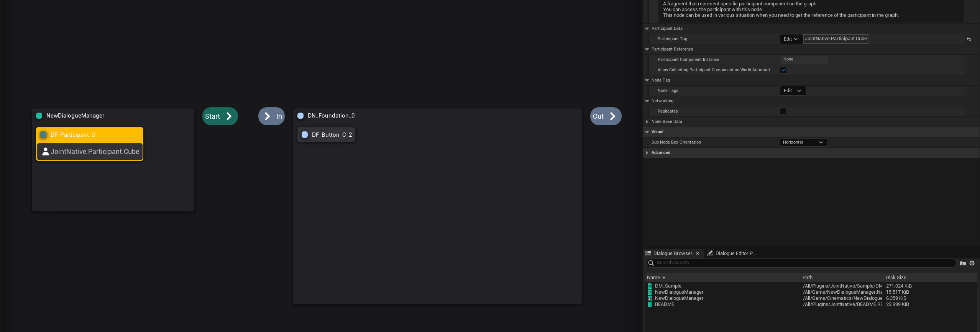Open the Node Tags Edit dropdown
Viewport: 980px width, 332px height.
793,91
